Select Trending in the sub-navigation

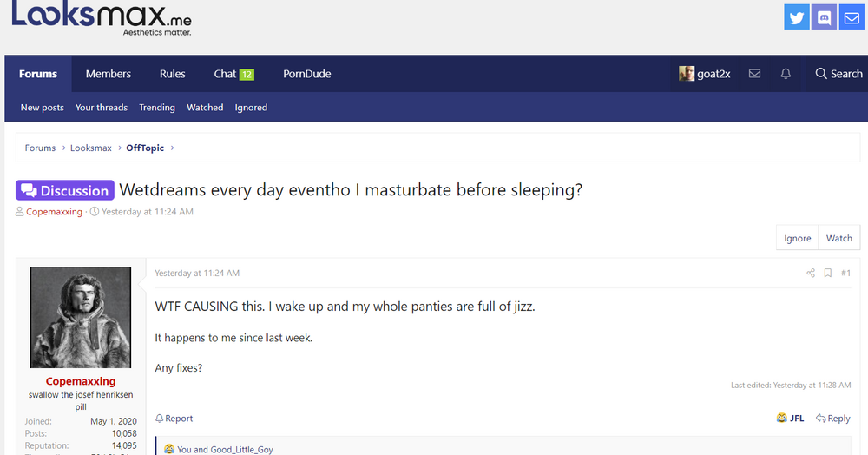[156, 108]
